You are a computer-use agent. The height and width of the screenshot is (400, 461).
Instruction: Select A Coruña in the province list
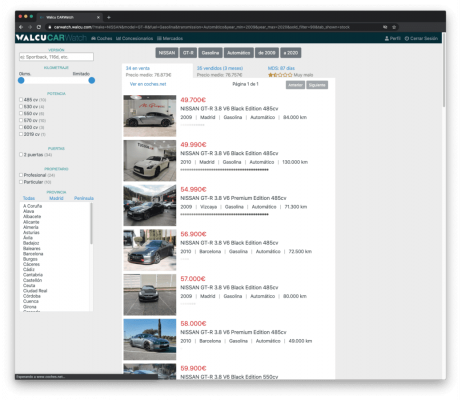click(x=32, y=206)
